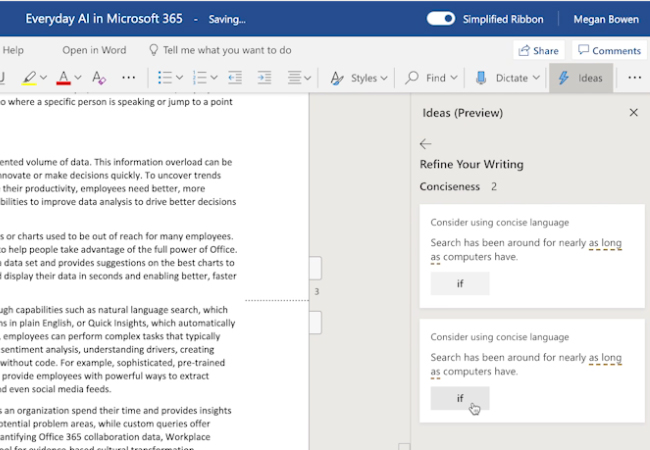Click the paragraph alignment icon
Image resolution: width=650 pixels, height=450 pixels.
click(x=295, y=77)
